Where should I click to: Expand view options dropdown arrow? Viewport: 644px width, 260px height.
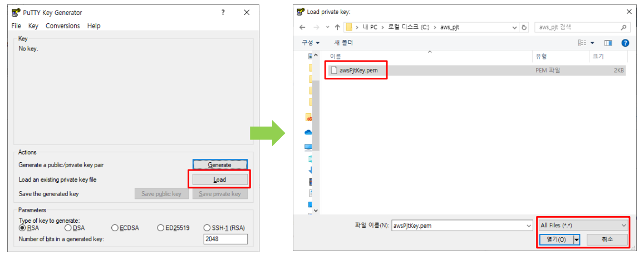coord(592,43)
